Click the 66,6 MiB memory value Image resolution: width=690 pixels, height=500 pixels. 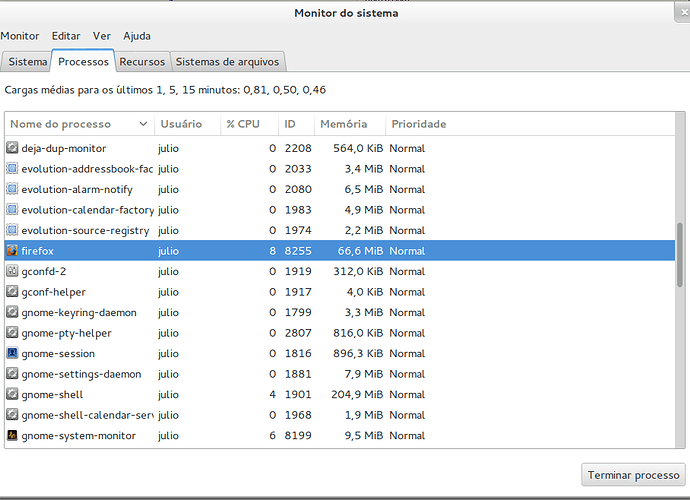pos(360,251)
